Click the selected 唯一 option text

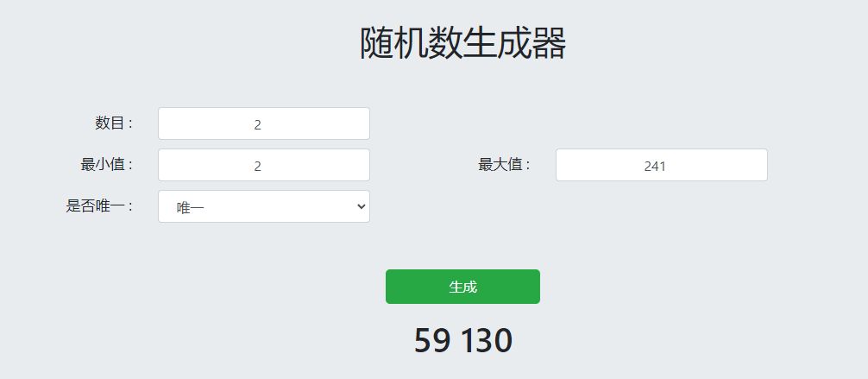coord(190,207)
